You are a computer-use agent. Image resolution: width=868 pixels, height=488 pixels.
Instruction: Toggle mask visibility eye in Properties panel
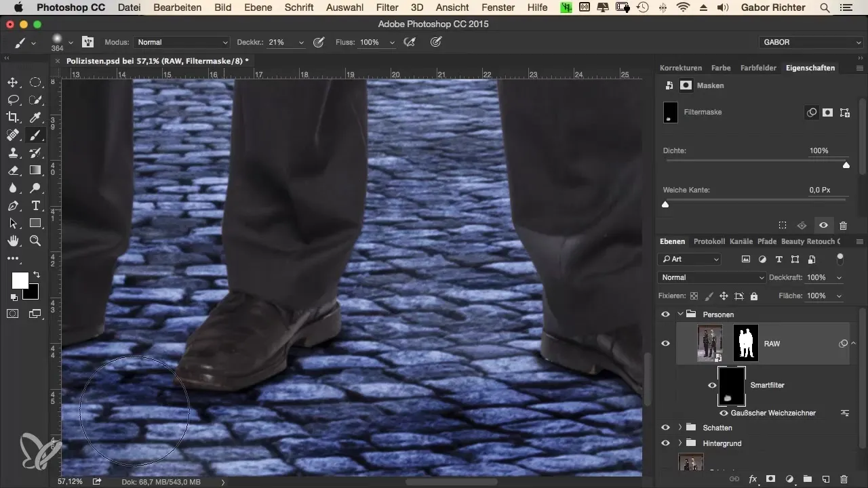point(823,225)
